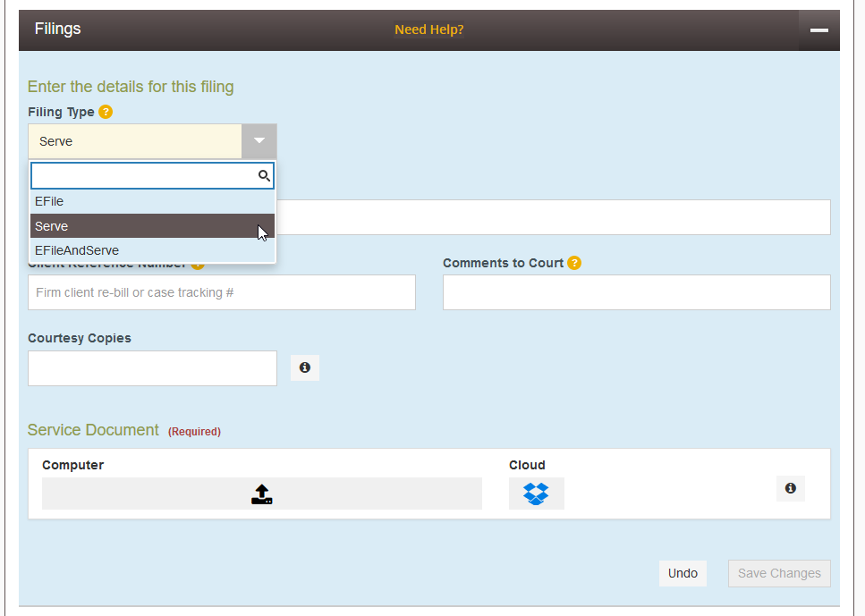
Task: Click the Save Changes button
Action: coord(778,573)
